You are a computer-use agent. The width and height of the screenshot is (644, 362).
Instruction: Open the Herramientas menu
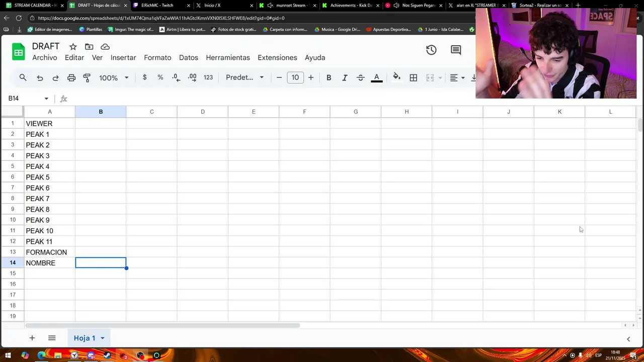(228, 57)
